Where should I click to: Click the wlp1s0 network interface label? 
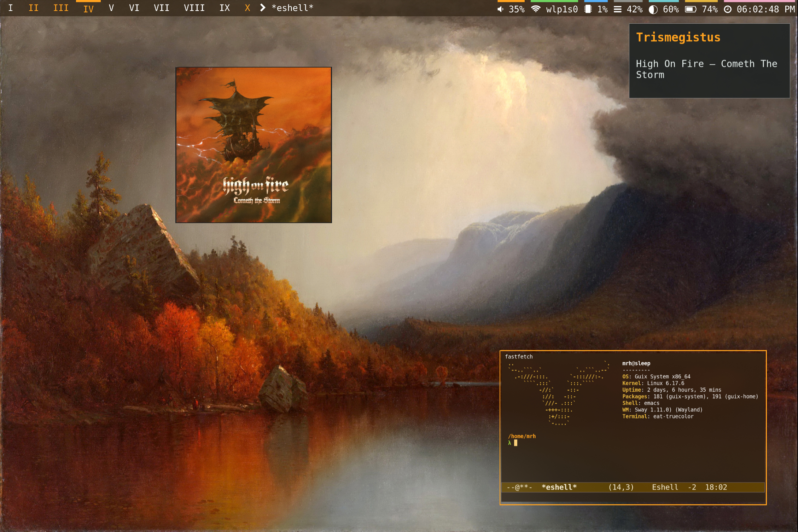click(x=562, y=9)
